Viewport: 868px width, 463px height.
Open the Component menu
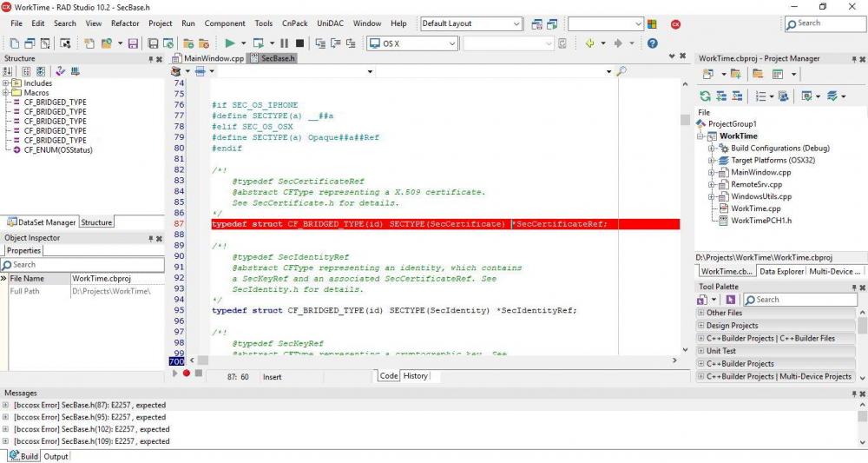point(225,23)
